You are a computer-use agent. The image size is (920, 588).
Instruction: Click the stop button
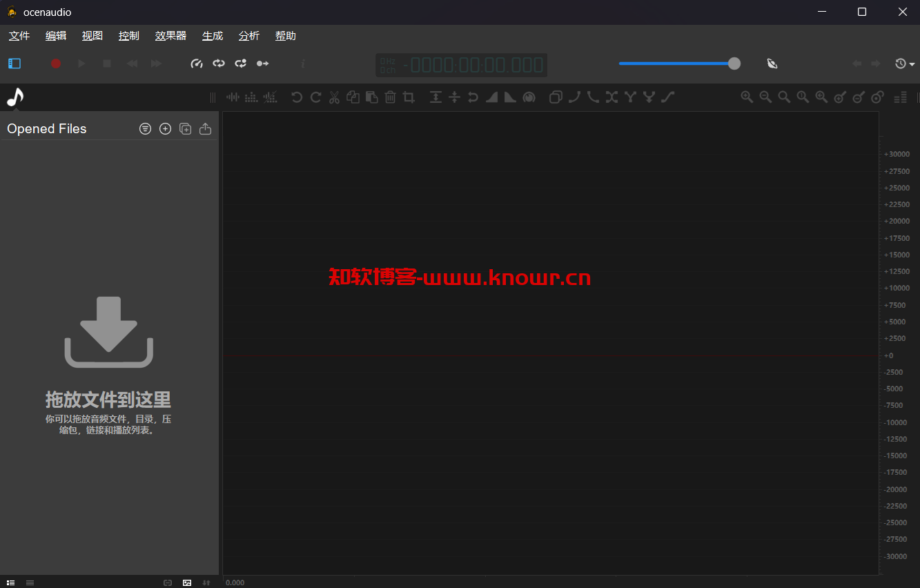(107, 63)
